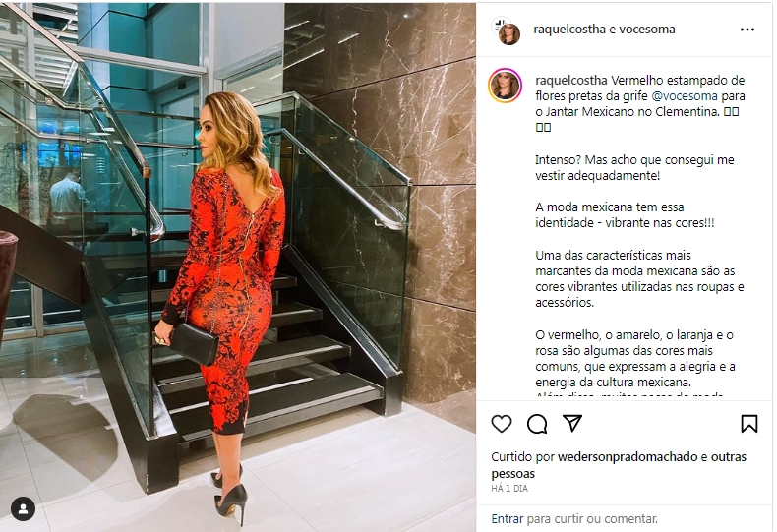Image resolution: width=777 pixels, height=532 pixels.
Task: Open comments with the speech bubble icon
Action: pos(537,424)
